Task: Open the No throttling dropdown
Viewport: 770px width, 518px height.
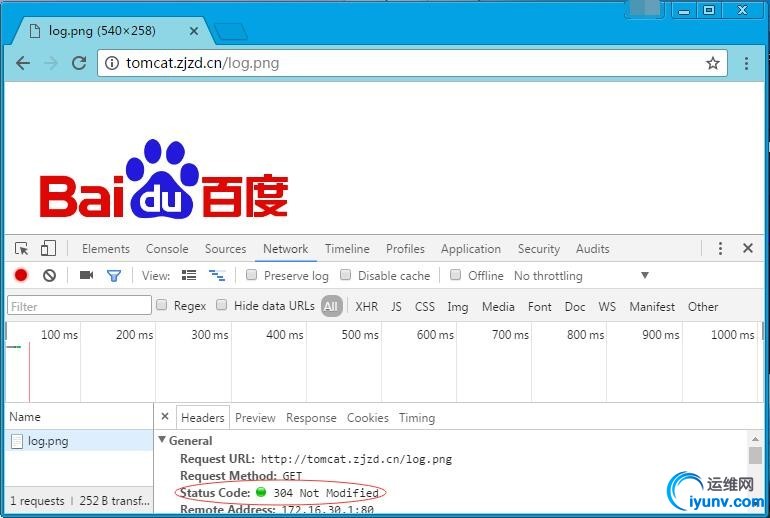Action: point(581,275)
